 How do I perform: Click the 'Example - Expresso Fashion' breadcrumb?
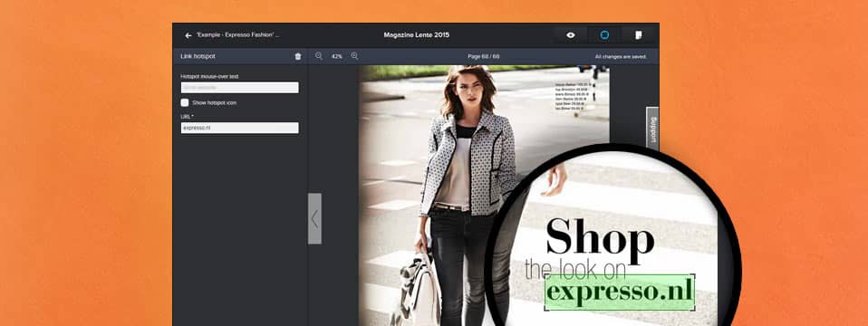coord(238,35)
